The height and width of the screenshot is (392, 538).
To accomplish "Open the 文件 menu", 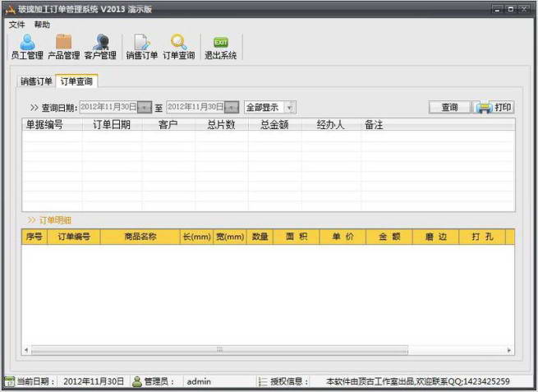I will point(16,25).
